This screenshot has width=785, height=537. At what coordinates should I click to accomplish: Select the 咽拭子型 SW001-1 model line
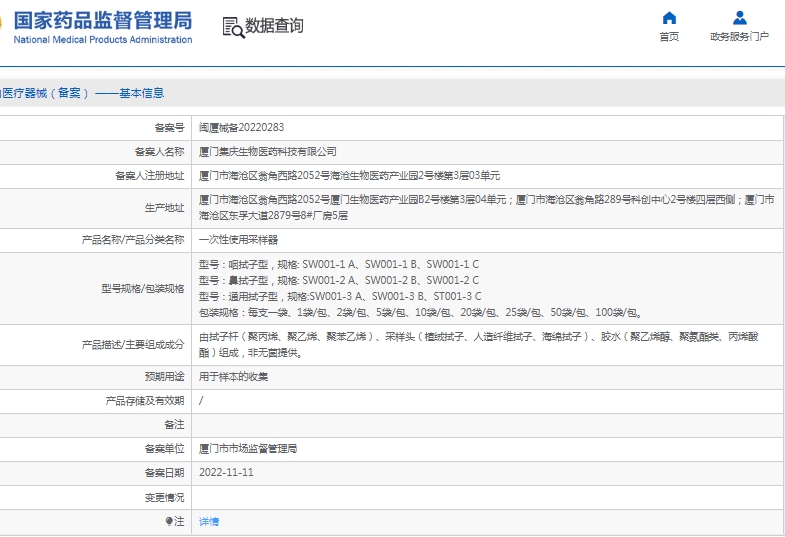coord(339,264)
